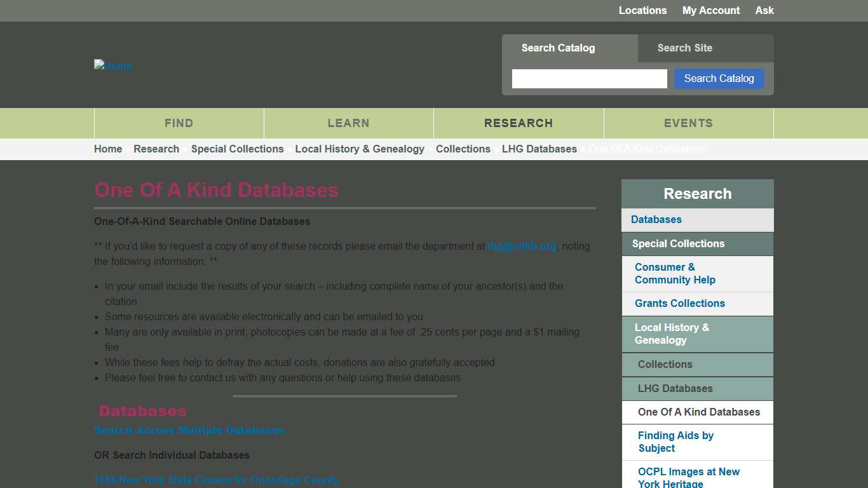Select Finding Aids by Subject in sidebar
868x488 pixels.
(675, 442)
